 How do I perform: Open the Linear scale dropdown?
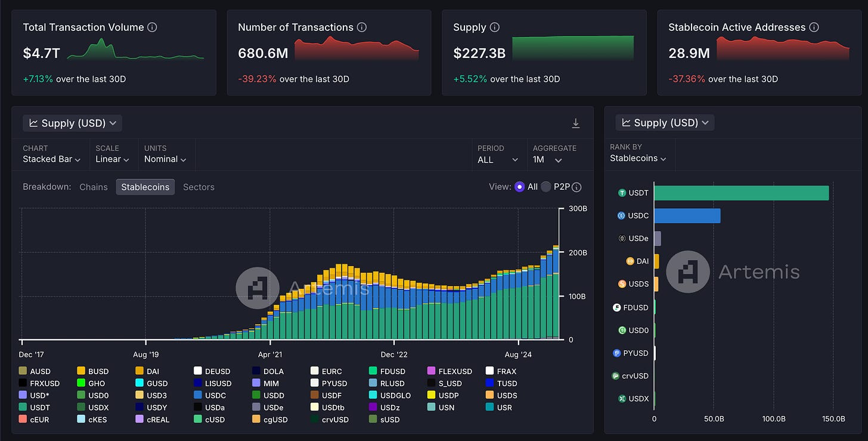click(x=112, y=159)
